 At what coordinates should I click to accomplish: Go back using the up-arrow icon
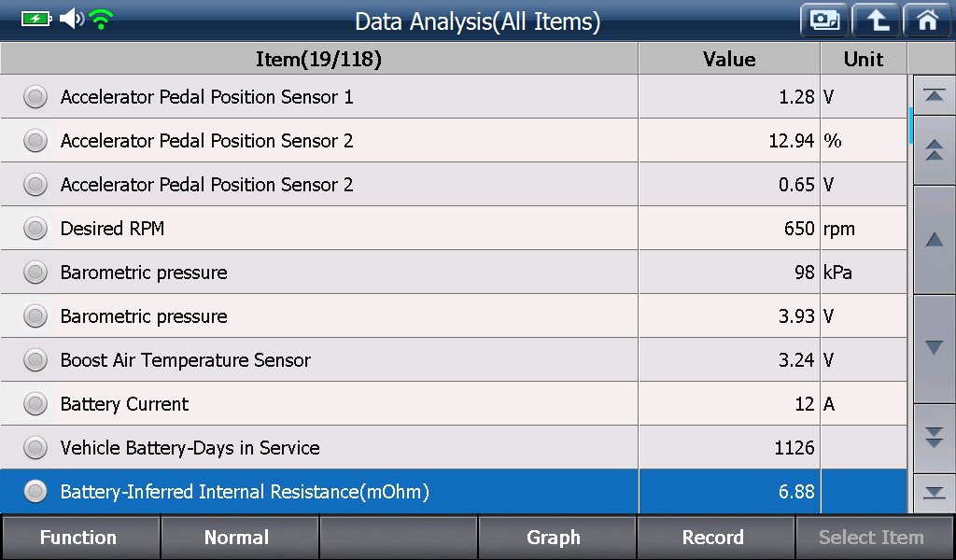[x=876, y=21]
